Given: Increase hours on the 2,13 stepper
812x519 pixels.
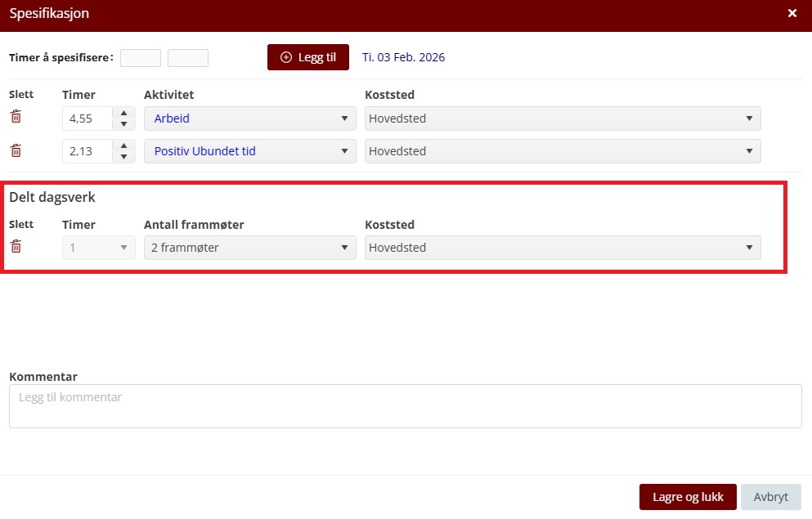Looking at the screenshot, I should click(123, 146).
